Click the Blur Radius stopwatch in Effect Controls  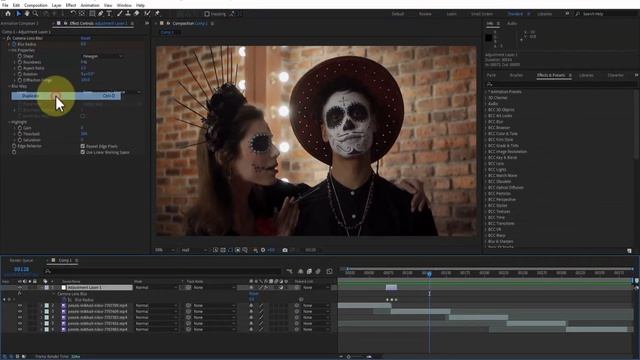[14, 44]
